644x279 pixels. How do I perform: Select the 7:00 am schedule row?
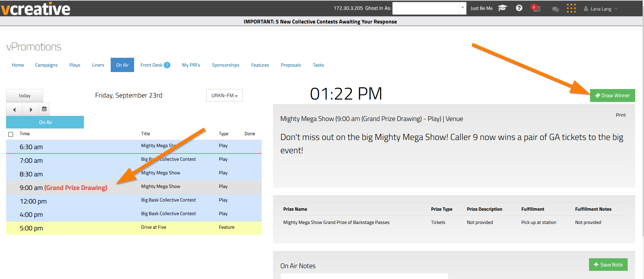[x=134, y=160]
